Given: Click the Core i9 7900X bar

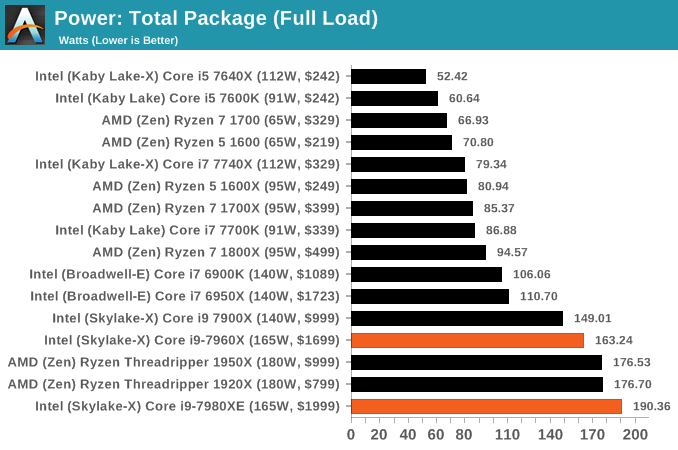Looking at the screenshot, I should (x=457, y=318).
